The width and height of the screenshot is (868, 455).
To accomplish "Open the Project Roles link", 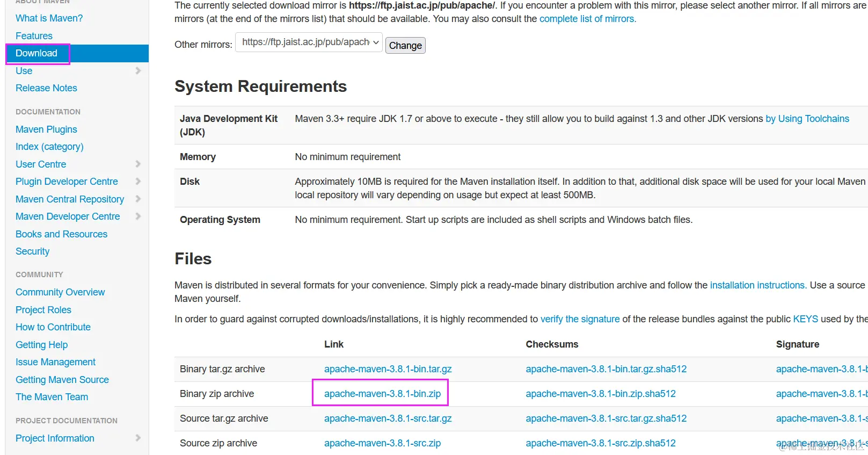I will [43, 310].
